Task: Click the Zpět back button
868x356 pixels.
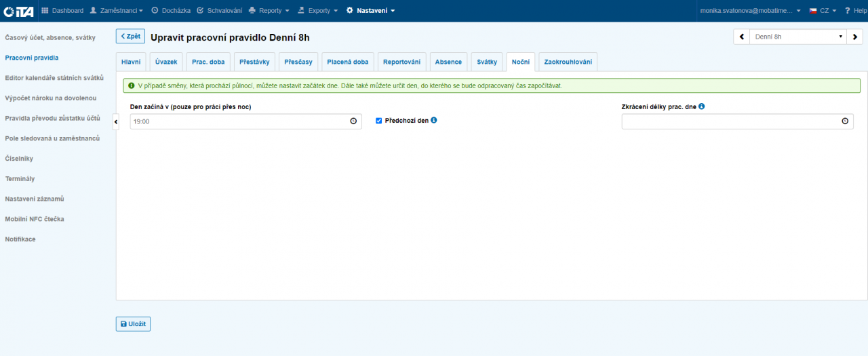Action: tap(130, 36)
